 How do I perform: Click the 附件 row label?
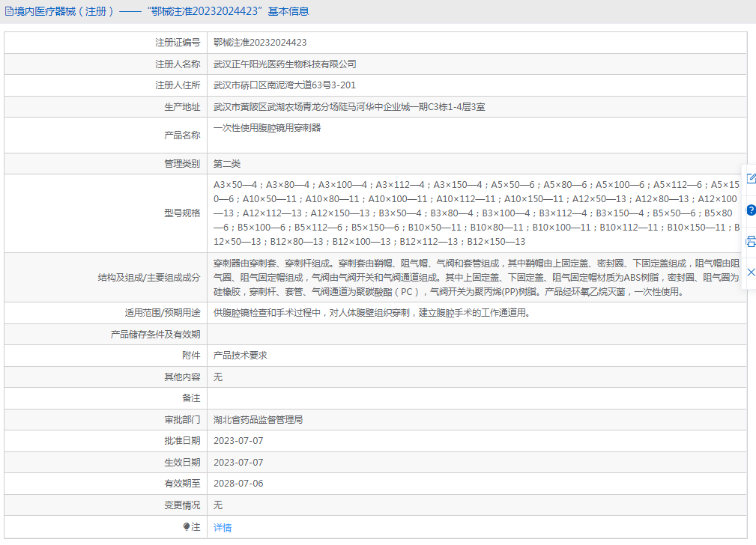coord(191,355)
